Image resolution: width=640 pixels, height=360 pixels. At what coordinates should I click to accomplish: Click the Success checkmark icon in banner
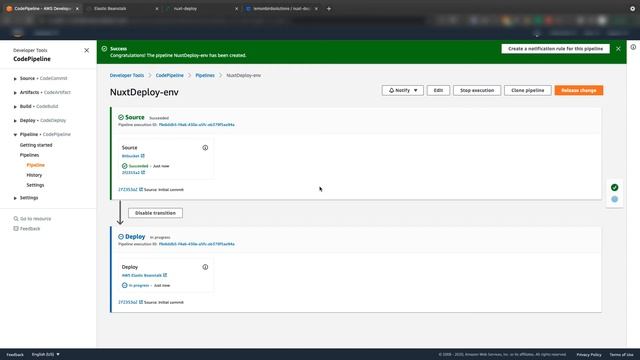click(x=104, y=49)
